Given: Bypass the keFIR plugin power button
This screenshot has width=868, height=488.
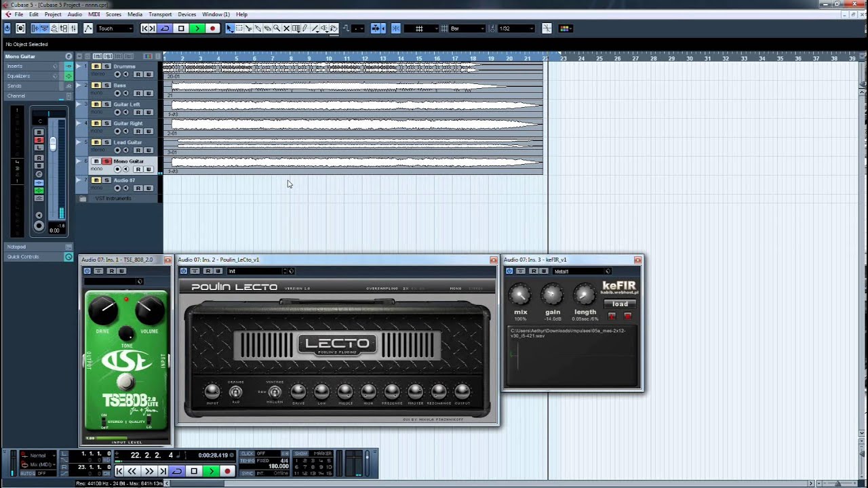Looking at the screenshot, I should pos(509,271).
